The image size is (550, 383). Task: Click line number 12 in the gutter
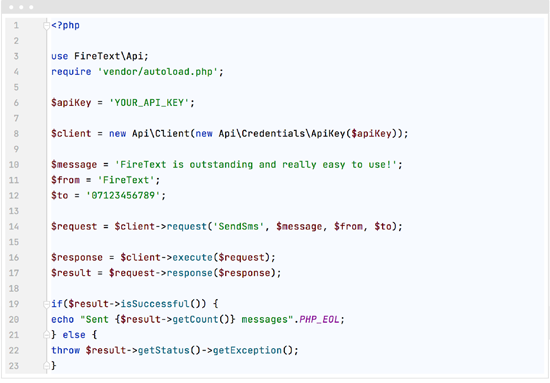pyautogui.click(x=14, y=196)
